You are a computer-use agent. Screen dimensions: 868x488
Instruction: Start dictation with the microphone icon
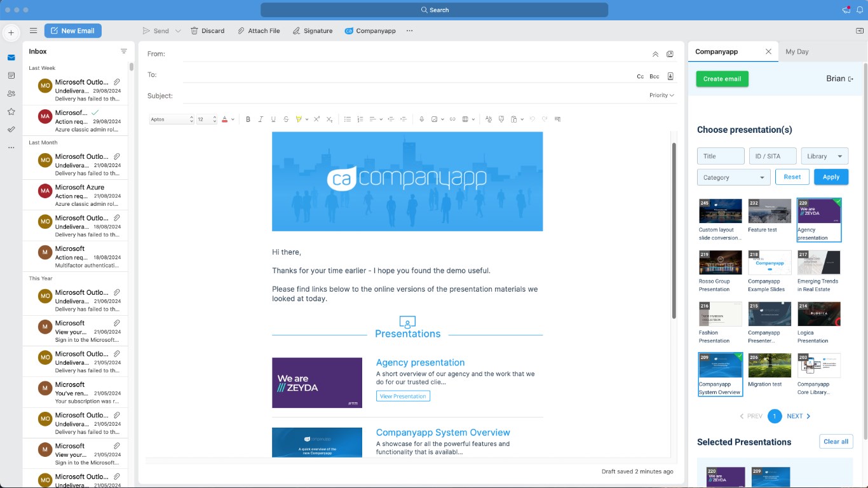pyautogui.click(x=421, y=119)
